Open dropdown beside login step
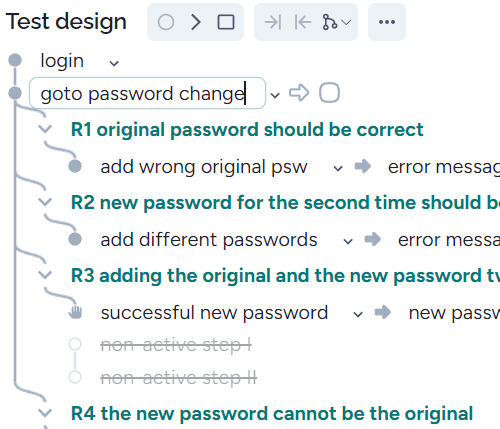The width and height of the screenshot is (500, 429). [x=114, y=63]
